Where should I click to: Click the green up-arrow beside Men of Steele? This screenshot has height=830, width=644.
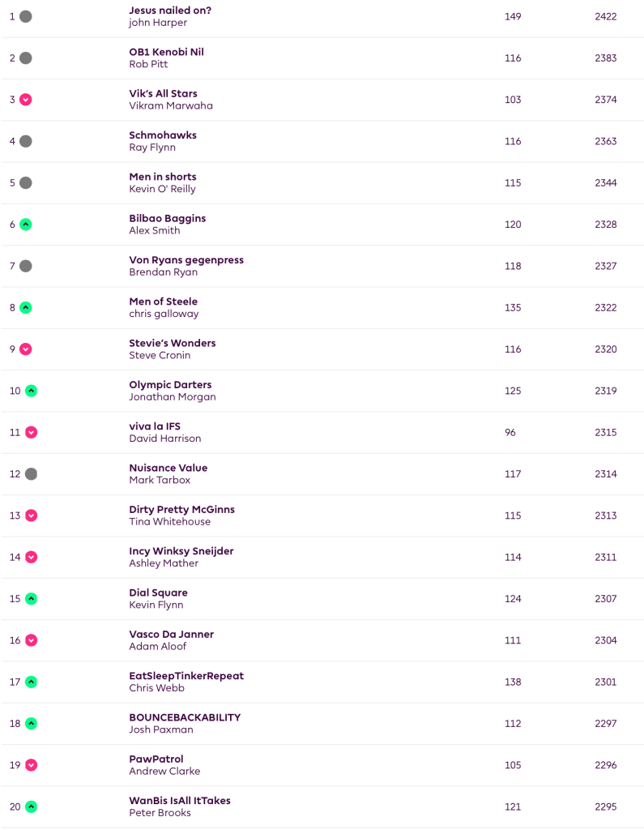point(26,307)
